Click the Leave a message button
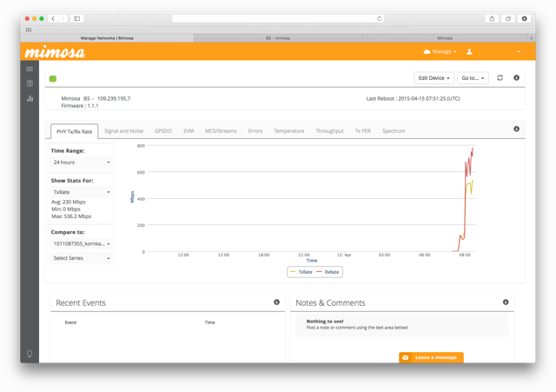 pos(431,357)
